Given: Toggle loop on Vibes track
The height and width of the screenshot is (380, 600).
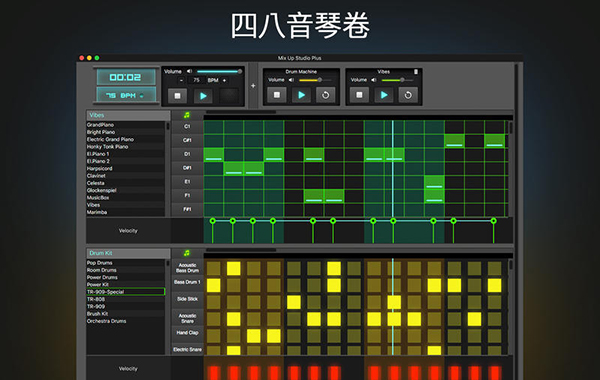Looking at the screenshot, I should point(408,95).
